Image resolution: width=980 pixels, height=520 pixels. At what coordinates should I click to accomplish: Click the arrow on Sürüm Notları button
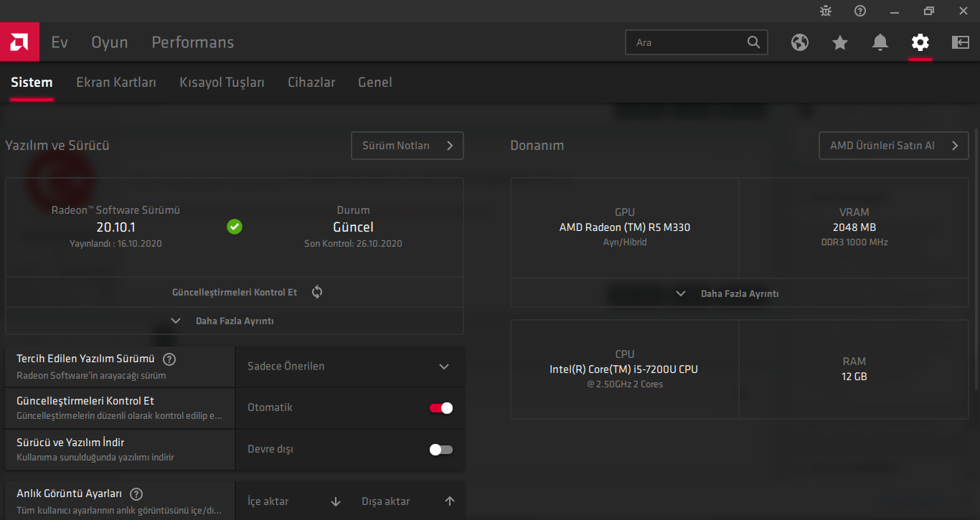click(x=450, y=146)
